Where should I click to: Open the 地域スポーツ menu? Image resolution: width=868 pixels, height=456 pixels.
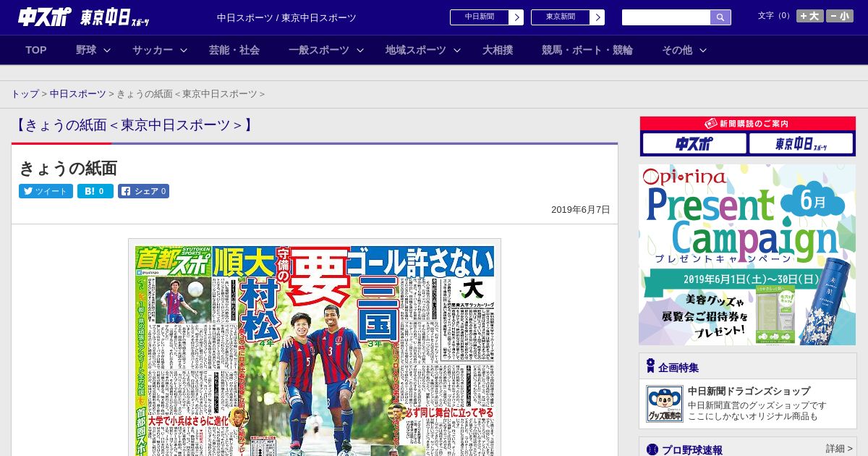[x=416, y=50]
